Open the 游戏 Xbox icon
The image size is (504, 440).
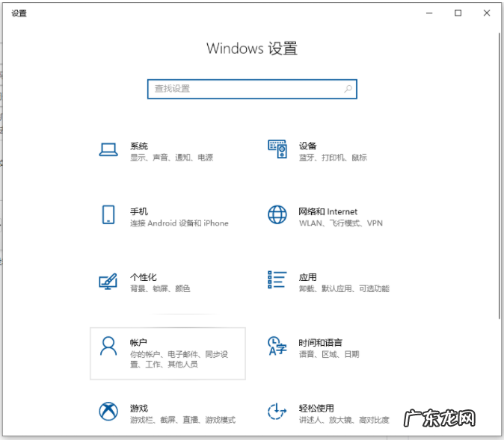[108, 412]
